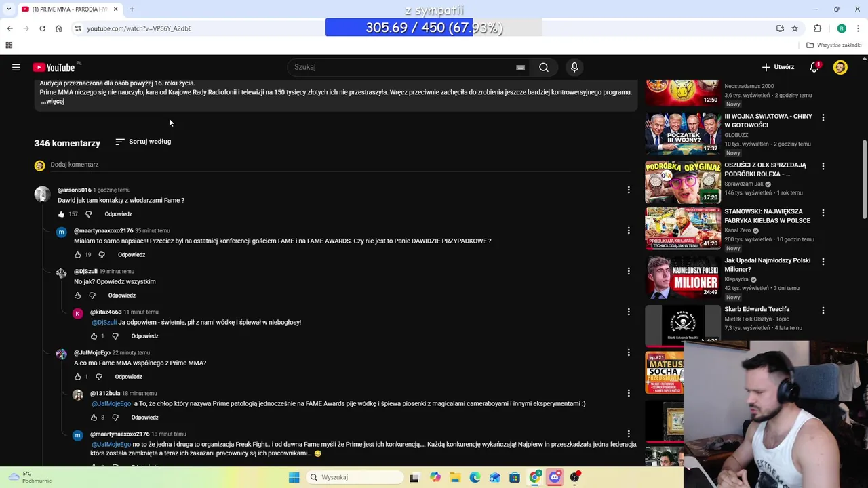Screen dimensions: 868x488
Task: Open YouTube notifications bell
Action: (x=814, y=67)
